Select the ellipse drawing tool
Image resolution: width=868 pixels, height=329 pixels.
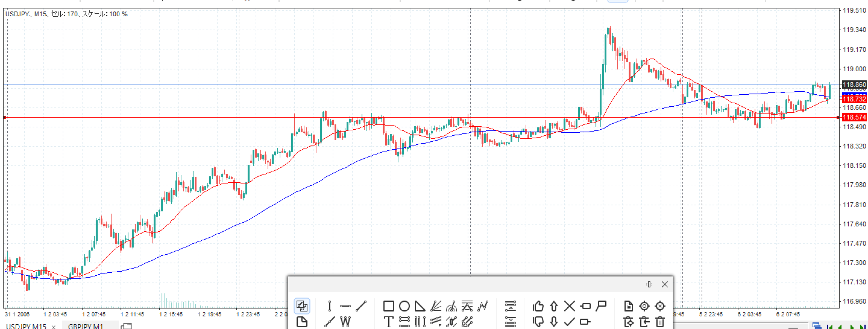(x=404, y=306)
